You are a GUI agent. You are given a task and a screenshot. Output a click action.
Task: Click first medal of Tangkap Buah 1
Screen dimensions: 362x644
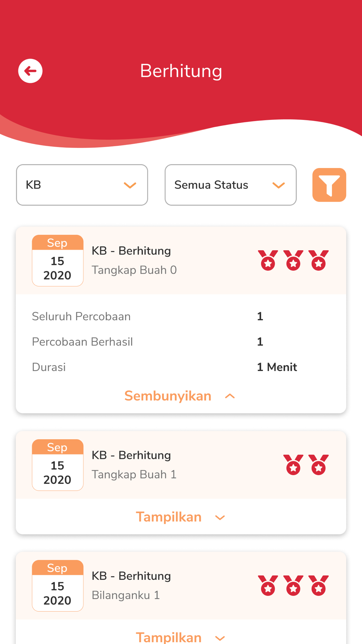pos(293,465)
